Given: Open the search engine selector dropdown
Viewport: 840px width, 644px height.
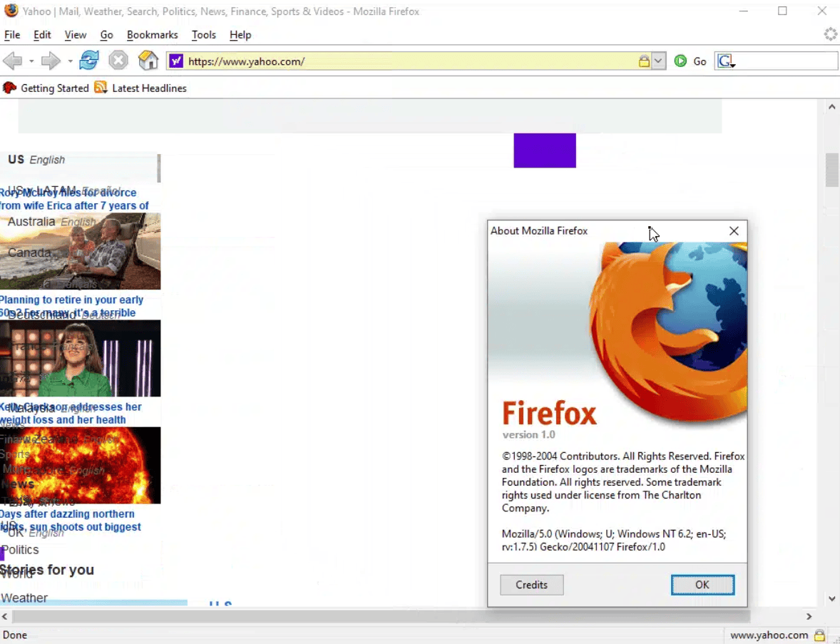Looking at the screenshot, I should click(727, 61).
